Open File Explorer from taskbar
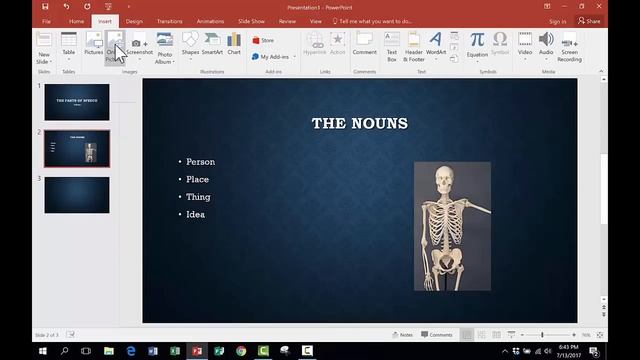 pos(109,351)
